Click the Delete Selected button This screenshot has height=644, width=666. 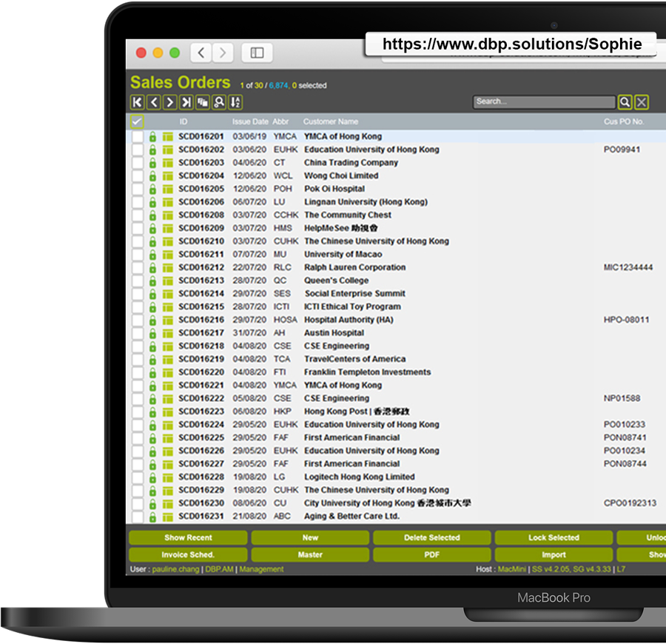(x=431, y=538)
